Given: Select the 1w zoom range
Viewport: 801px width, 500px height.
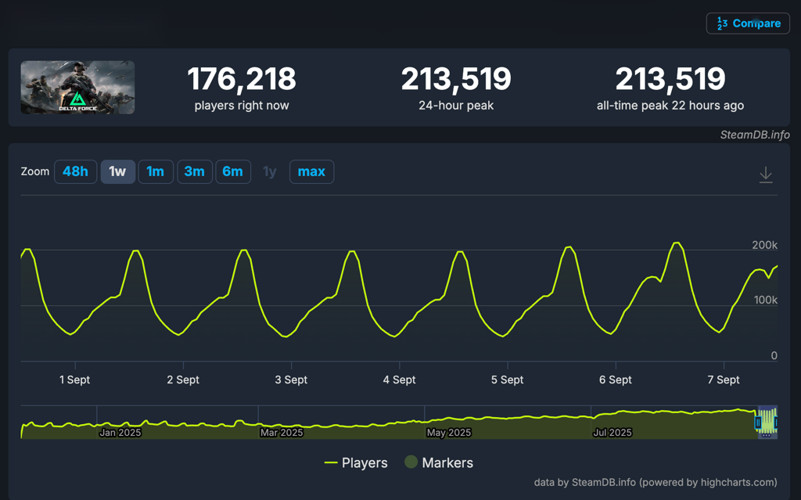Looking at the screenshot, I should coord(117,172).
